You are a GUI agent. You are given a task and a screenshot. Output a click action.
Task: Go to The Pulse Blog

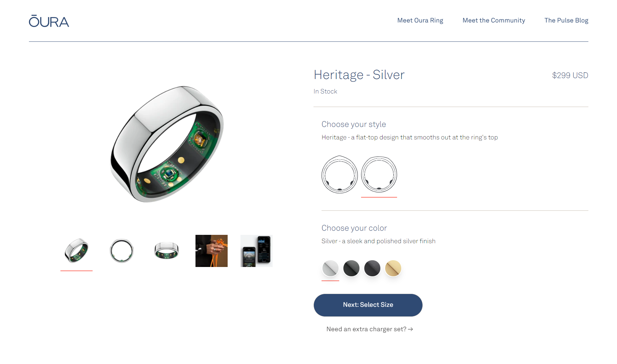tap(566, 20)
